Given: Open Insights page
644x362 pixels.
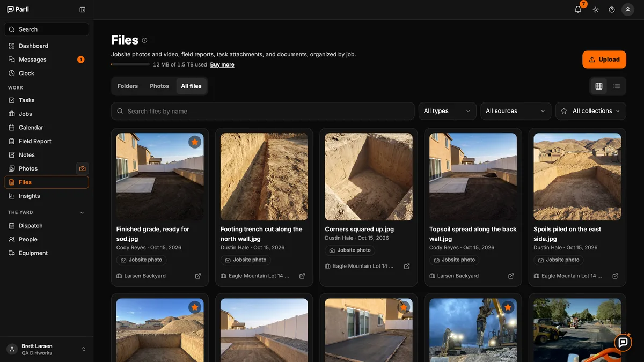Looking at the screenshot, I should click(x=46, y=196).
